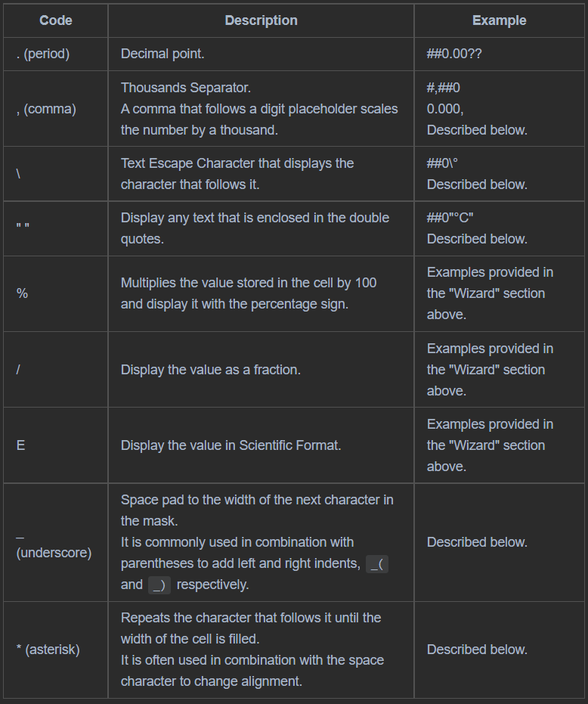Click "Display the value in Scientific Format."

pos(231,445)
